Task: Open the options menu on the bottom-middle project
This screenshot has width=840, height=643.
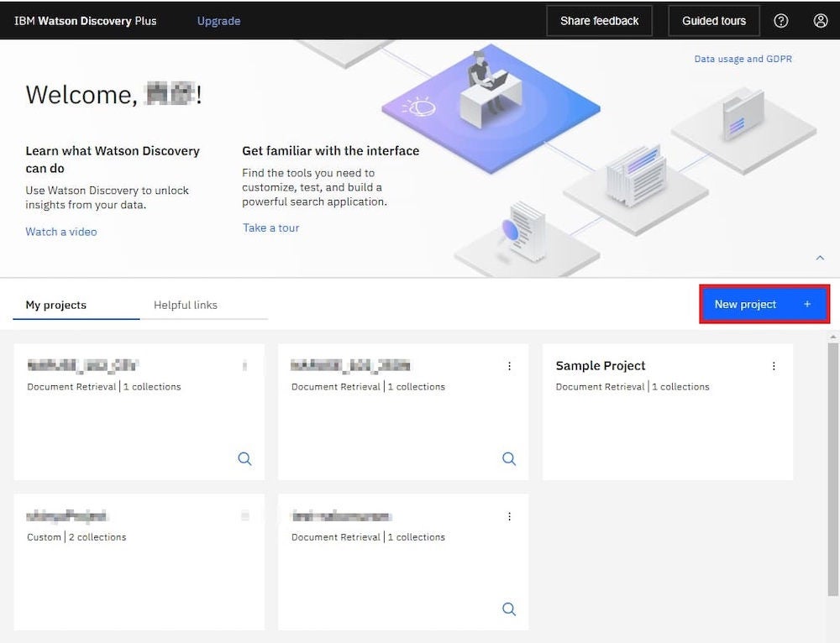Action: (x=509, y=516)
